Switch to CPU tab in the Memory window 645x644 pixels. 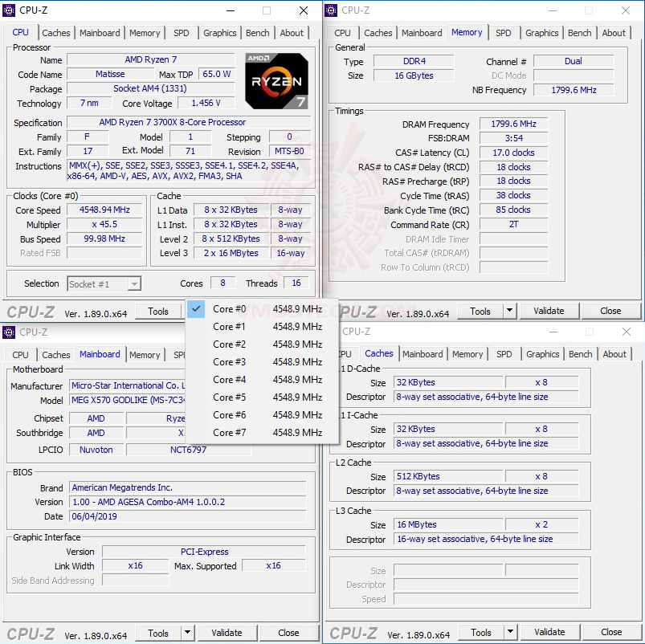pos(342,33)
